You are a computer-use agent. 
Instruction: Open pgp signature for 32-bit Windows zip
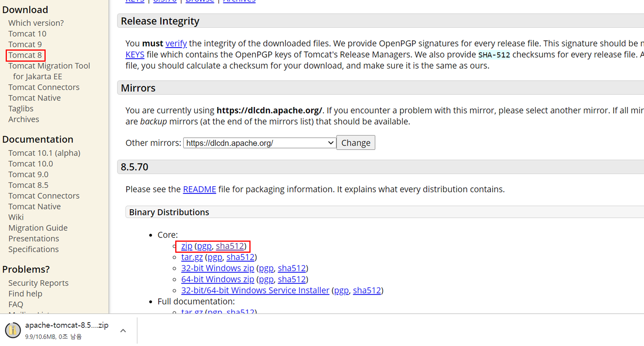click(266, 268)
